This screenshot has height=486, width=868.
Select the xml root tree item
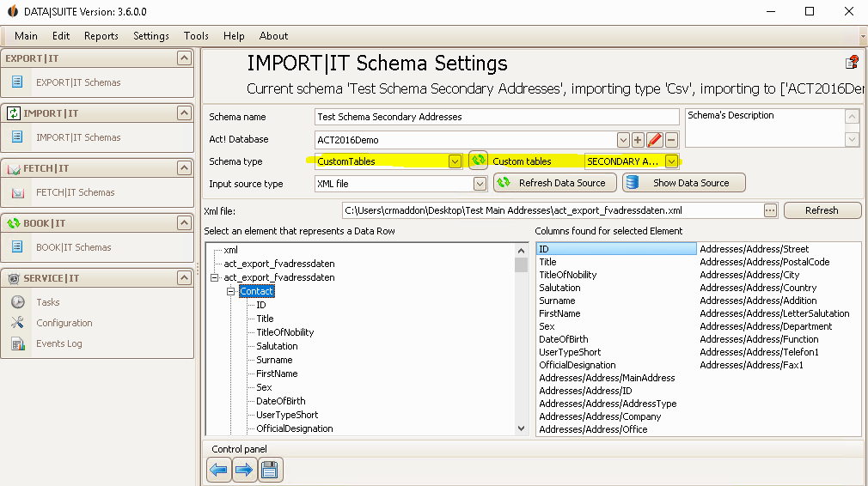pos(230,250)
